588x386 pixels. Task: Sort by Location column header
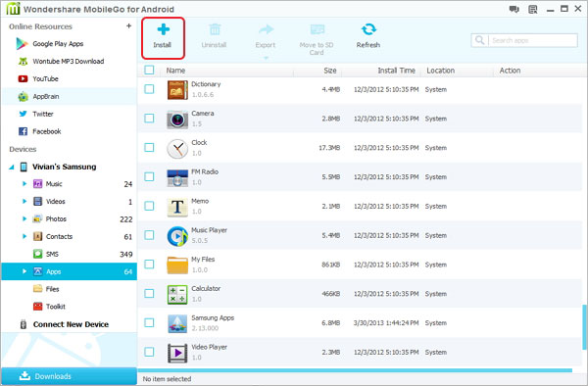click(x=441, y=71)
